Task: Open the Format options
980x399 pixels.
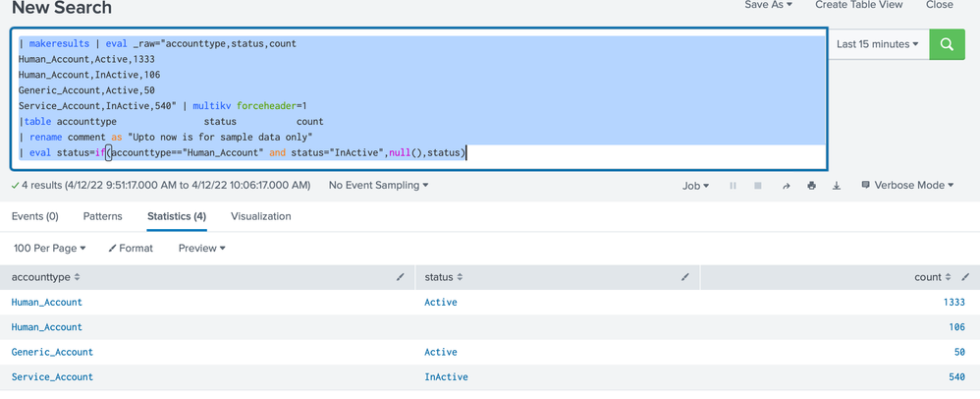Action: pyautogui.click(x=131, y=249)
